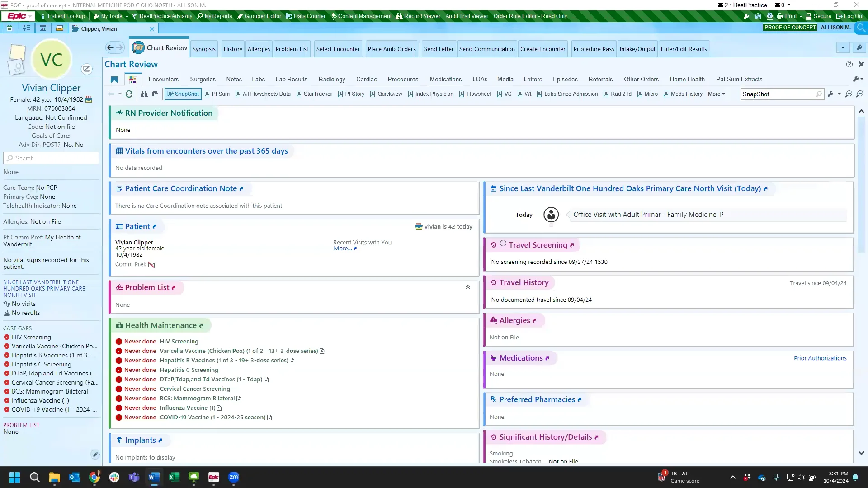Click the Place Amb Orders button

point(392,49)
